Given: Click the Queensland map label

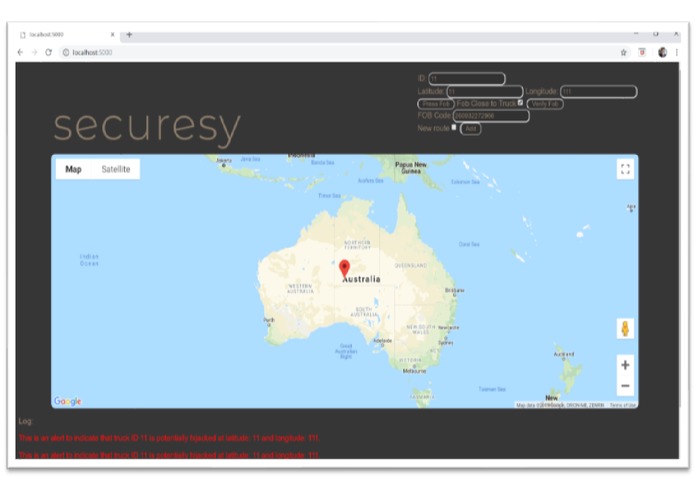Looking at the screenshot, I should [x=411, y=265].
